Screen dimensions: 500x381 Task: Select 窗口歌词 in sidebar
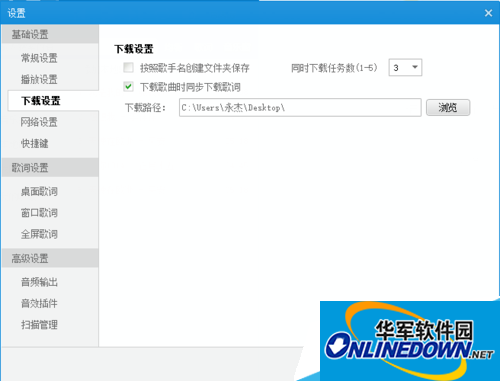[x=39, y=213]
